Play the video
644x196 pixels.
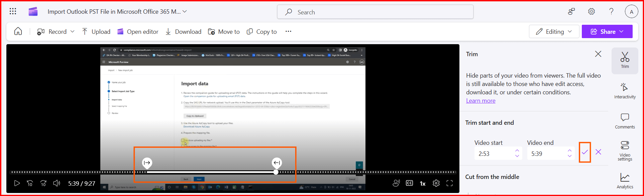click(17, 183)
